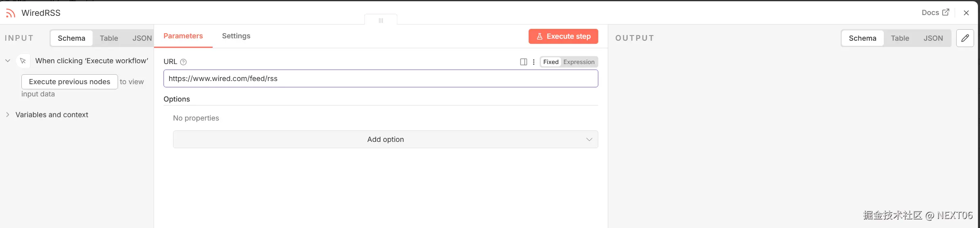
Task: Open the URL field panel layout icon
Action: click(x=523, y=62)
